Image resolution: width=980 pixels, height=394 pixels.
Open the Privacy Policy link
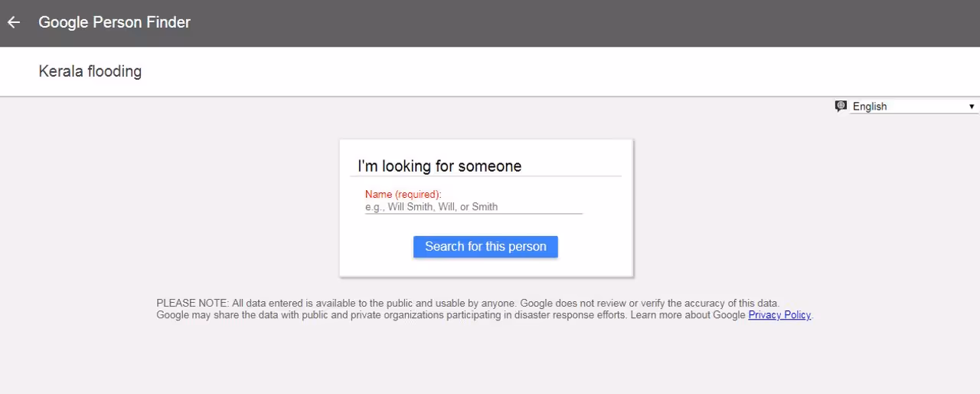pyautogui.click(x=779, y=315)
